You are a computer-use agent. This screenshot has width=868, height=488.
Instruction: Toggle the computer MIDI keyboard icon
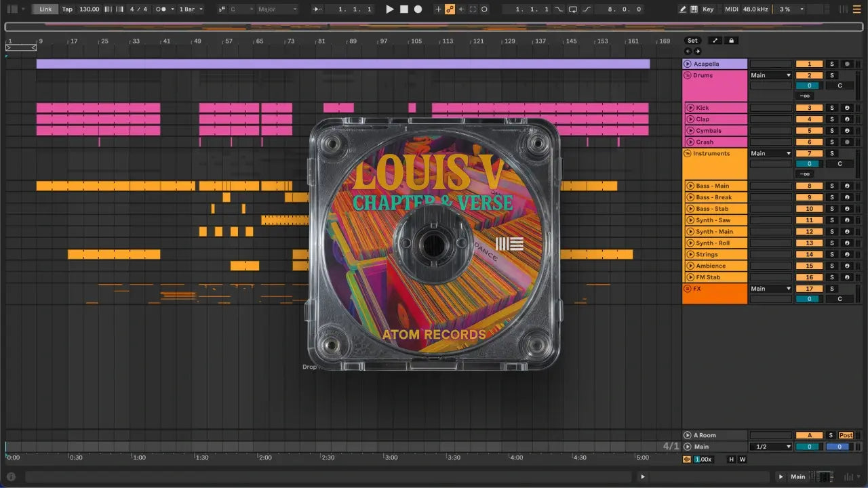694,9
